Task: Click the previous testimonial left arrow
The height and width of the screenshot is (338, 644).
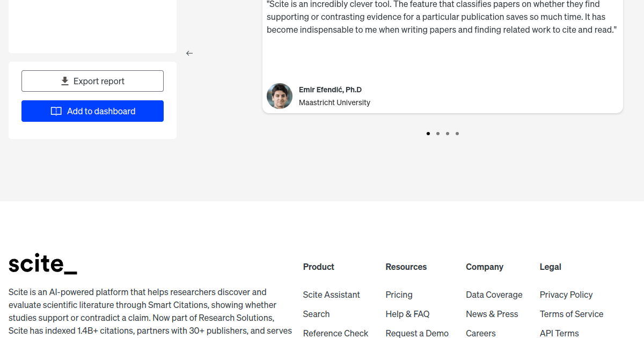Action: [x=189, y=53]
